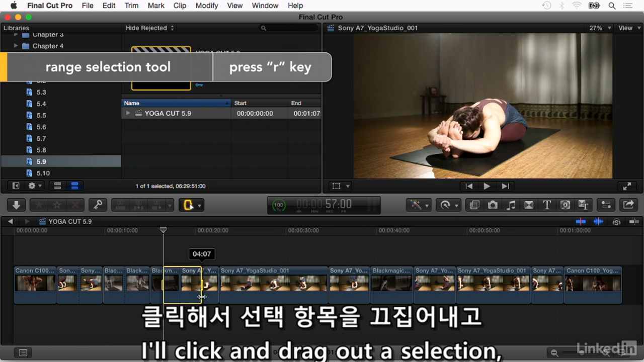Open the Keyword Editor key icon
Screen dimensions: 644x362
pyautogui.click(x=98, y=205)
